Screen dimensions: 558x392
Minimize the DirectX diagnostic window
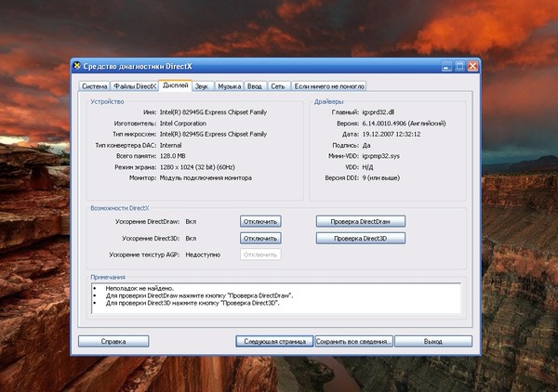[447, 67]
